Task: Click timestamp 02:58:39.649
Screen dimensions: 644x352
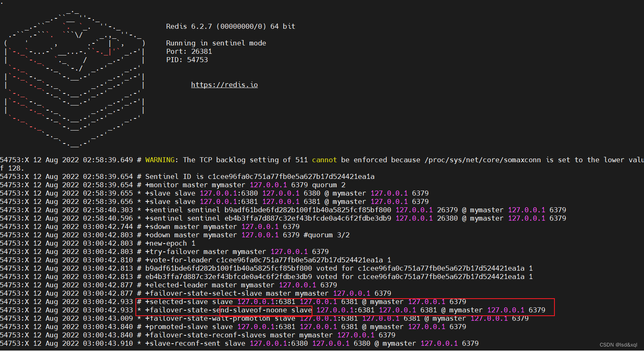Action: coord(108,160)
